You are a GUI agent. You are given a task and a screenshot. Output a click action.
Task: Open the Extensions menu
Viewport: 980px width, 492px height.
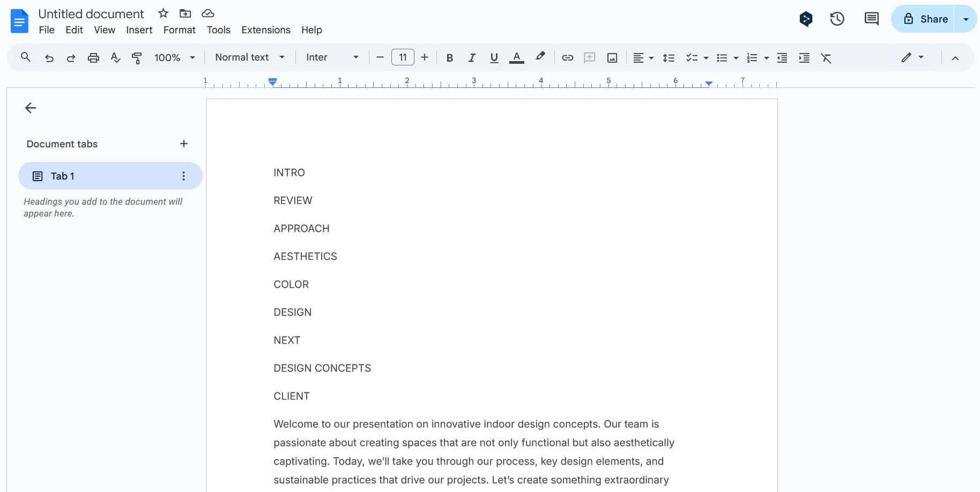(266, 30)
